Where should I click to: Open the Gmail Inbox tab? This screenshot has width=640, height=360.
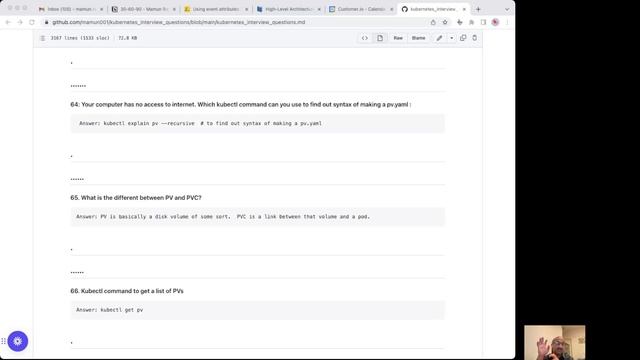click(x=70, y=9)
